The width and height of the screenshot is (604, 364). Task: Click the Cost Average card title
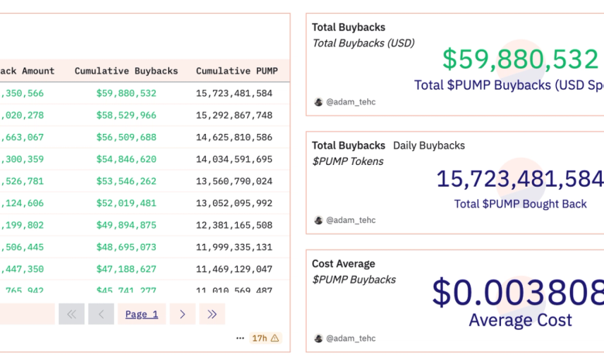[x=344, y=264]
